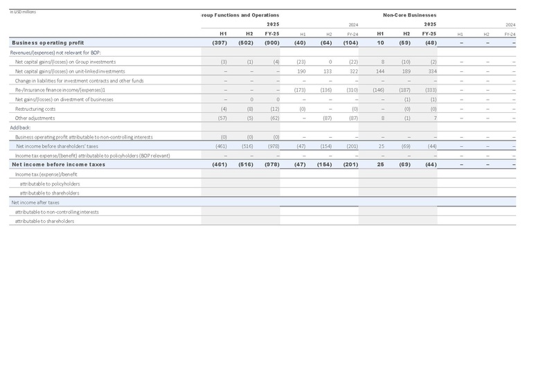Click the 'Other adjustments' row label
This screenshot has width=554, height=392.
pos(35,118)
